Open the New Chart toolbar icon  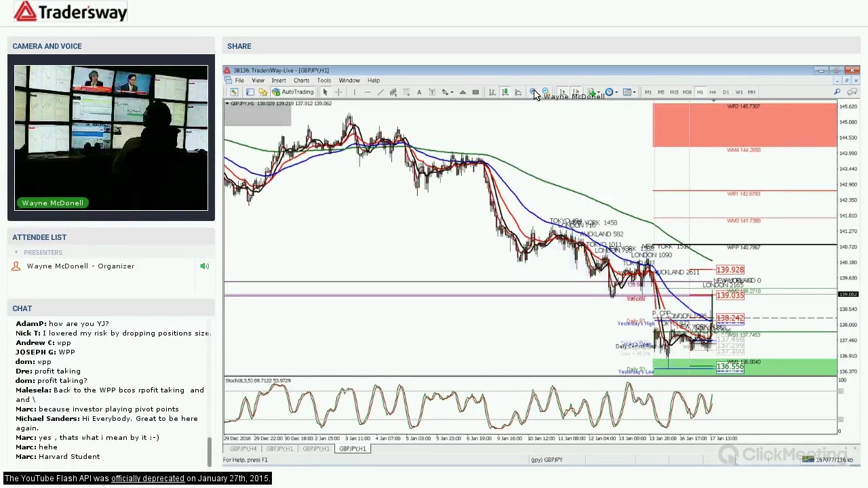pos(234,92)
